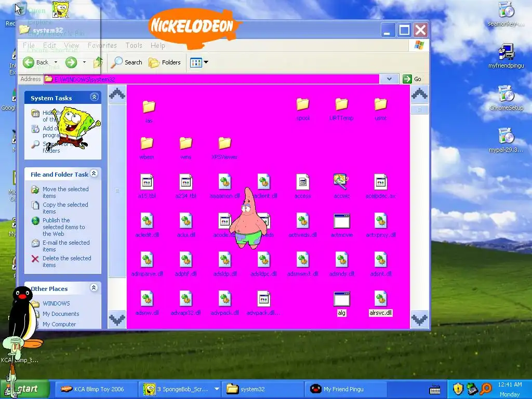Viewport: 532px width, 399px height.
Task: Open the Views dropdown
Action: click(199, 62)
